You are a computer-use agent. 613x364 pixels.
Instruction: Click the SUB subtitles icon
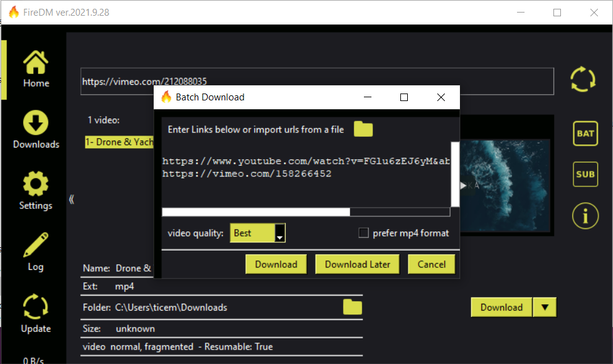pyautogui.click(x=585, y=174)
